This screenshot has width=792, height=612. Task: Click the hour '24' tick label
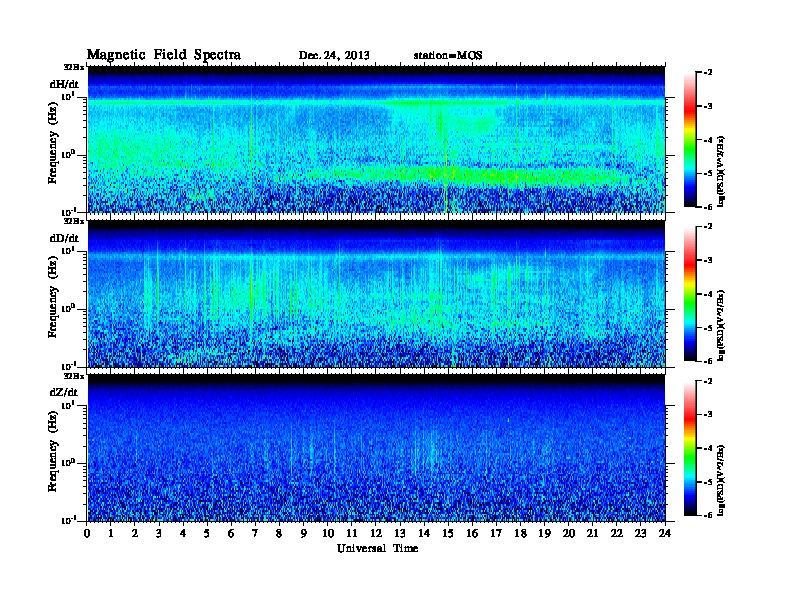pos(665,533)
